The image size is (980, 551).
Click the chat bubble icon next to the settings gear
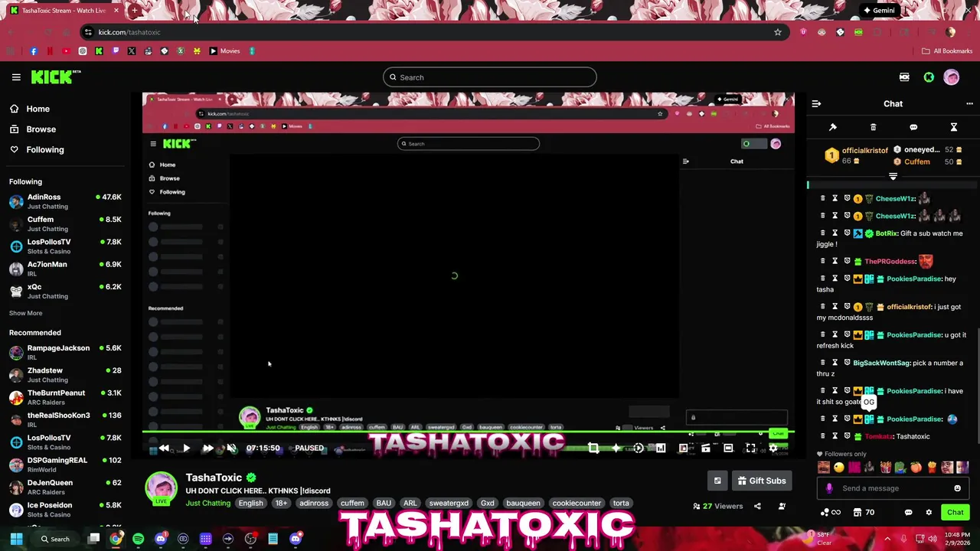click(x=908, y=512)
